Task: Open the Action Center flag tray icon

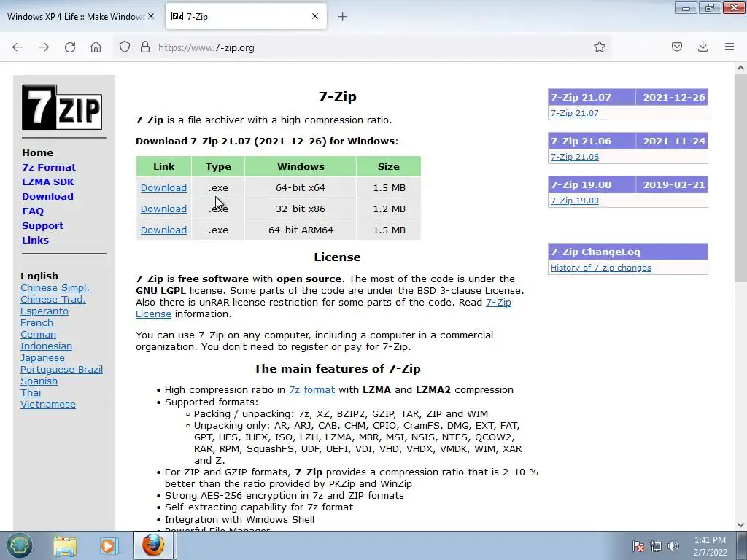Action: (638, 546)
